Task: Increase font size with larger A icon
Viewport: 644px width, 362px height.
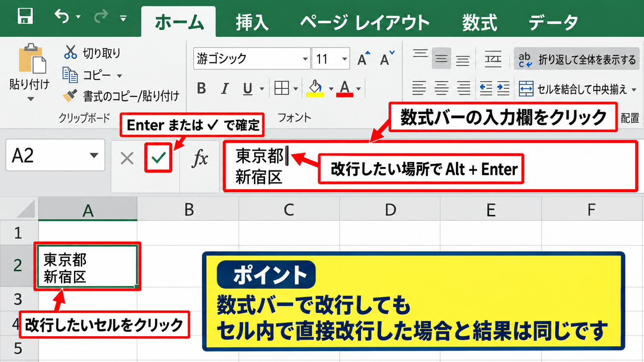Action: click(364, 58)
